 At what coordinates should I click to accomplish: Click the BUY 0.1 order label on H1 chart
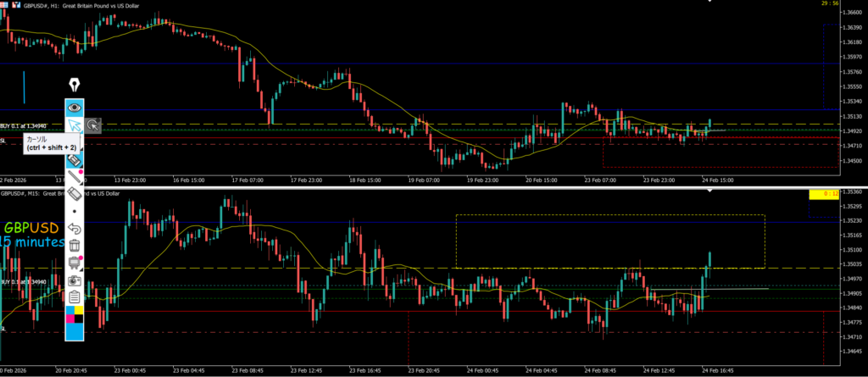pos(23,125)
